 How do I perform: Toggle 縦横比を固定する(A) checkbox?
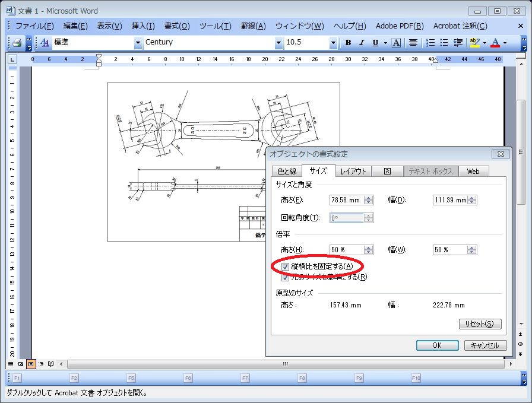coord(285,266)
